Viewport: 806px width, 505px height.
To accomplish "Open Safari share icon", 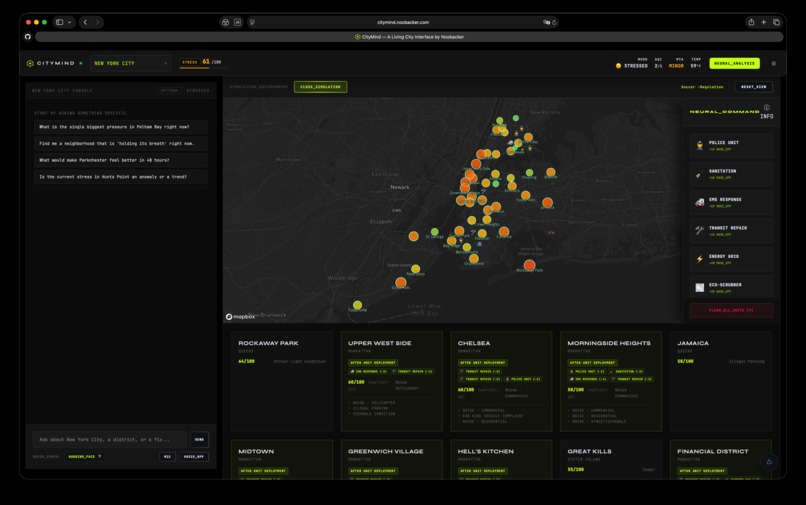I will pos(751,22).
